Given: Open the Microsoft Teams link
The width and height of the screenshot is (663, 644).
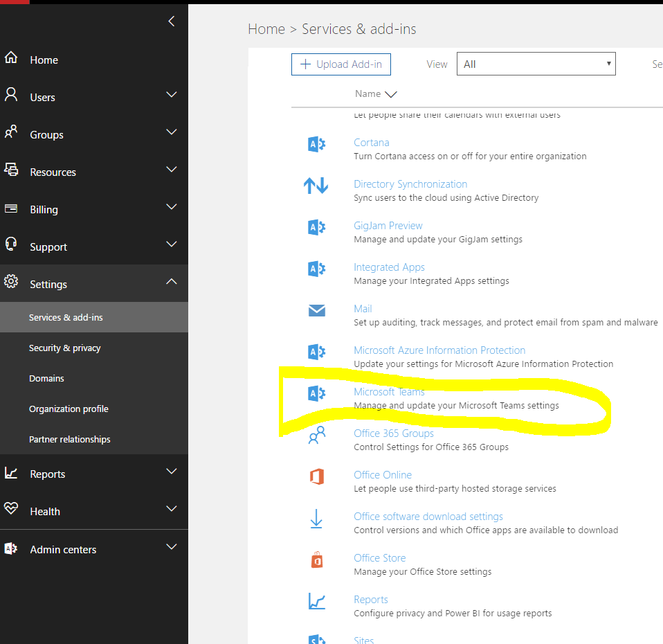Looking at the screenshot, I should (389, 392).
